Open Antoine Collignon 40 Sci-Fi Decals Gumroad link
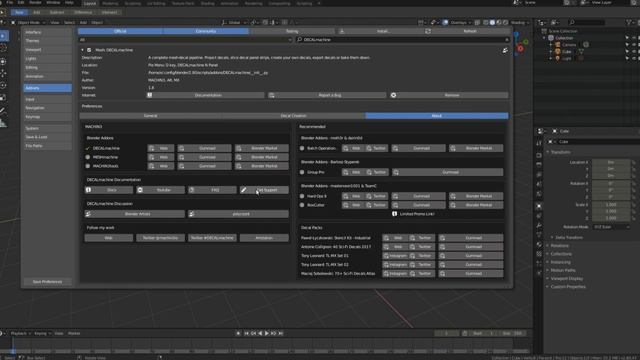Image resolution: width=640 pixels, height=360 pixels. (471, 247)
